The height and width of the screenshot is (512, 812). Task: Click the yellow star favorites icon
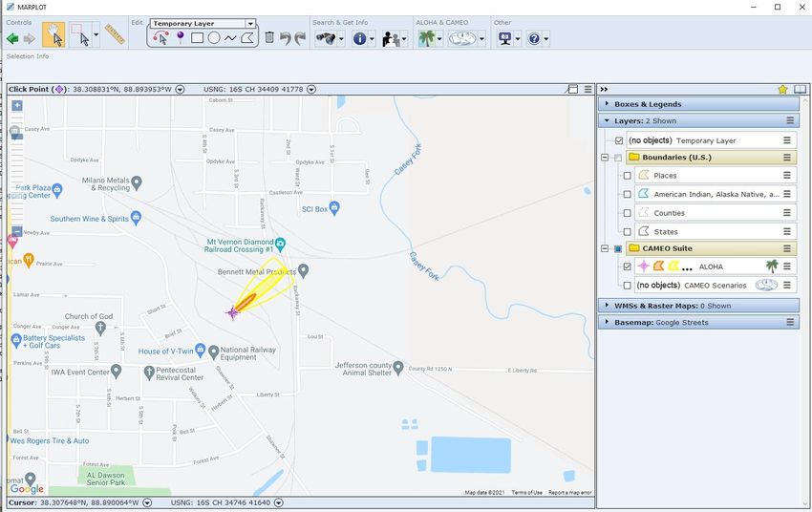(x=782, y=89)
